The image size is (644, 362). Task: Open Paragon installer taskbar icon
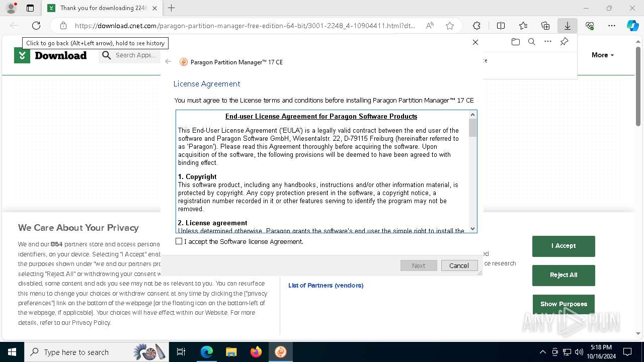click(281, 352)
